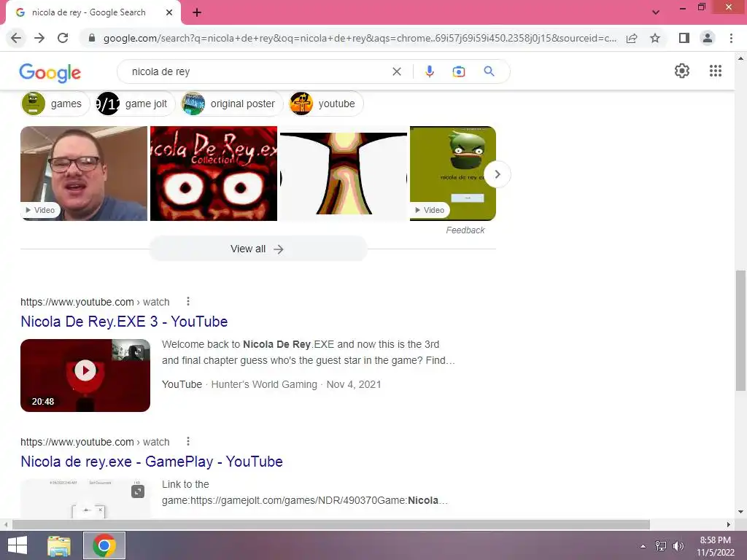Screen dimensions: 747x560
Task: Send image results Feedback
Action: point(465,230)
